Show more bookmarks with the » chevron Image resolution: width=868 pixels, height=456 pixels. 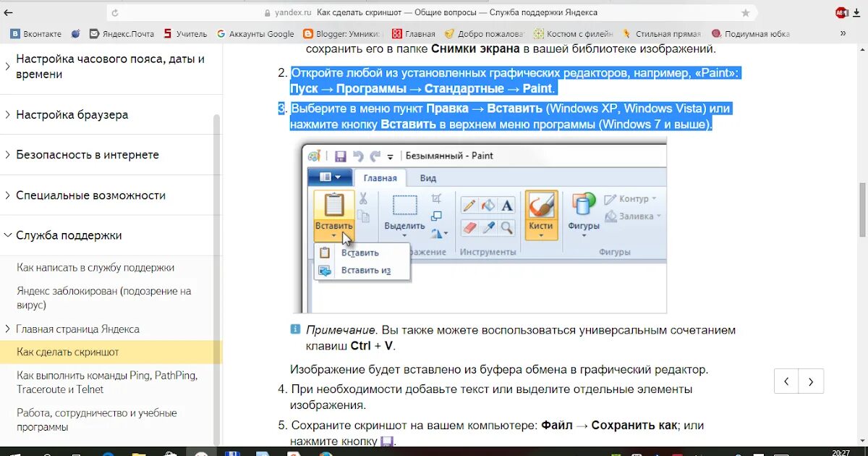tap(843, 33)
